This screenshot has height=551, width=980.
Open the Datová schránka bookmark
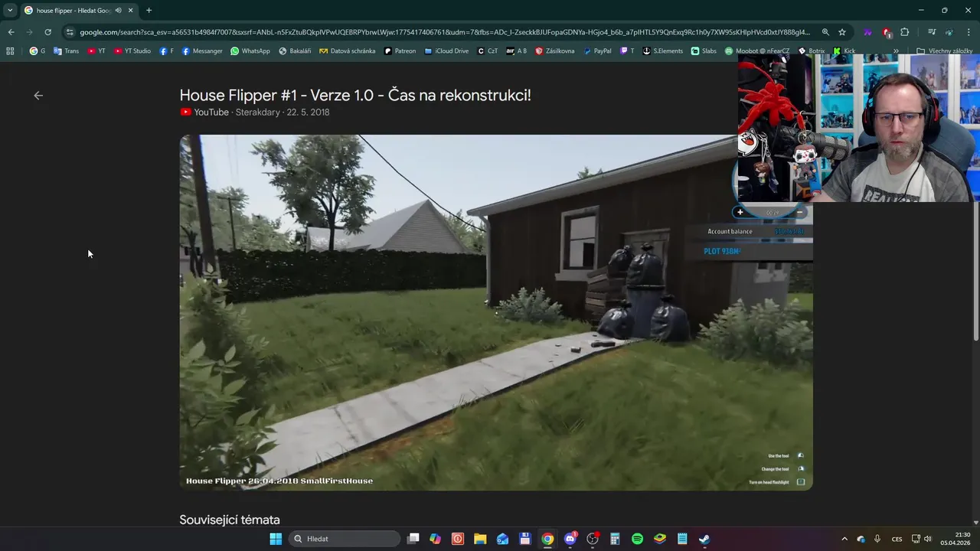click(x=348, y=51)
